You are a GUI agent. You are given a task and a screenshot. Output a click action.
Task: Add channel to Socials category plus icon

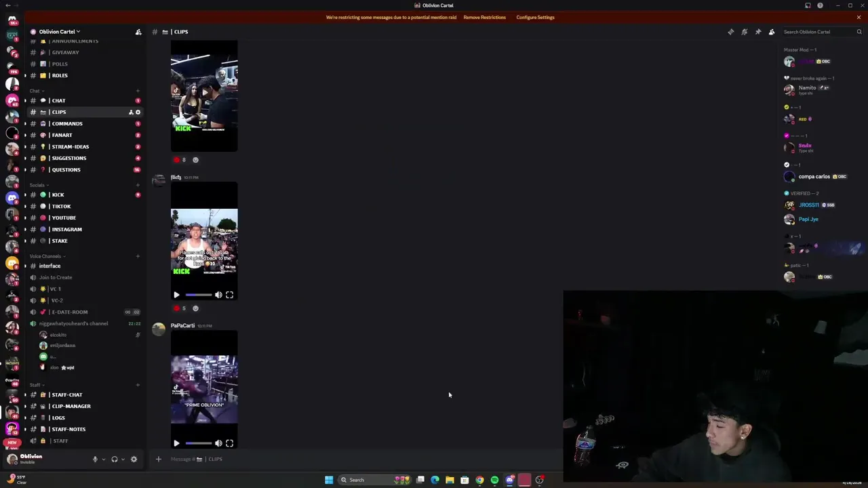[138, 185]
